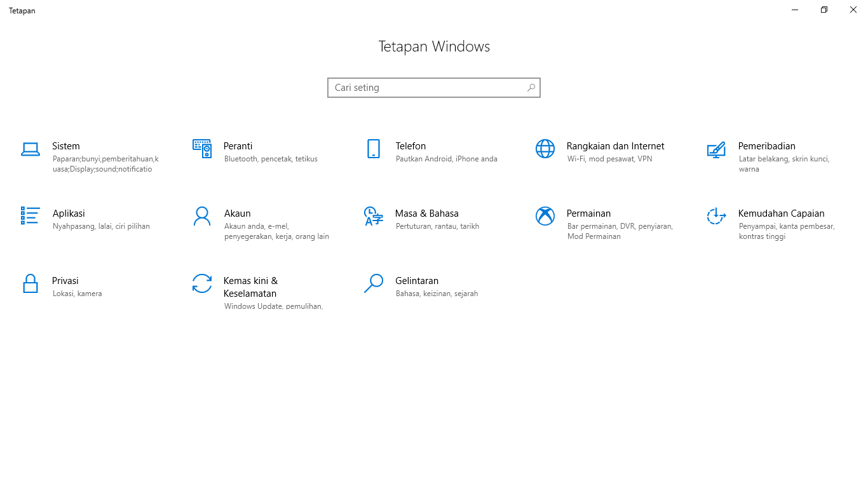
Task: Click the Kemudahan Capaian dashed clock icon
Action: [716, 216]
